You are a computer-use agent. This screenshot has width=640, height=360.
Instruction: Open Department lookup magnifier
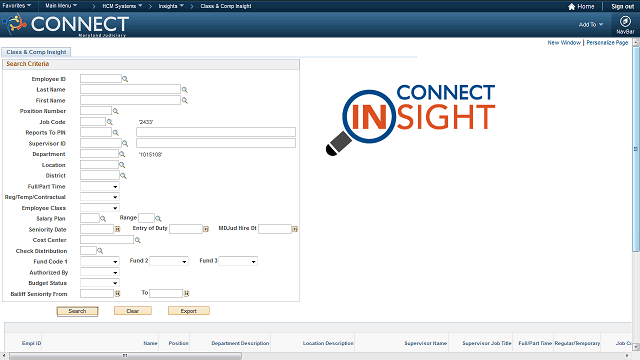[x=122, y=154]
